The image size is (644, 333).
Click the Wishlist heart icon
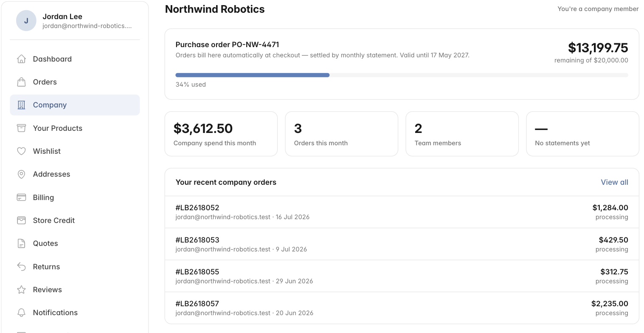(x=21, y=151)
